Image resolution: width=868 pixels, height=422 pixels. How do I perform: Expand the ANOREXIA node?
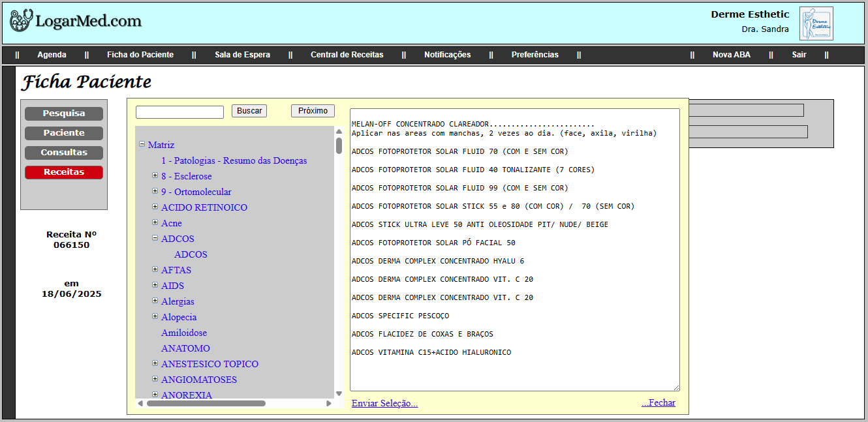click(x=155, y=395)
